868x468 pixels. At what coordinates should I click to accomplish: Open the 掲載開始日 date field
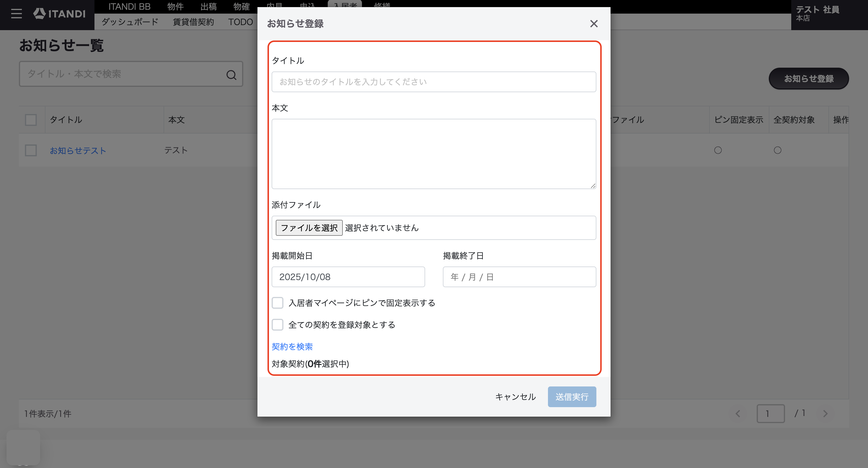pos(348,277)
